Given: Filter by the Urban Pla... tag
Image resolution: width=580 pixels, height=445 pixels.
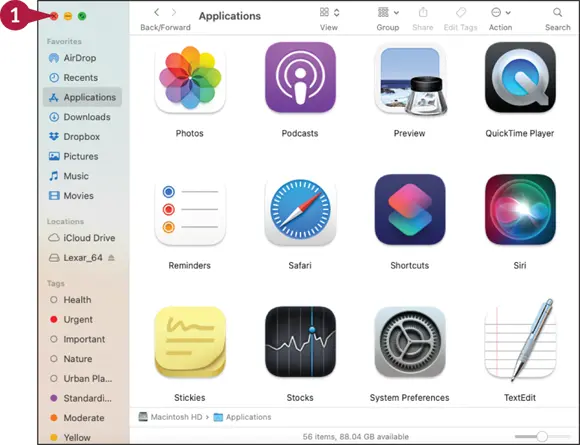Looking at the screenshot, I should (x=82, y=378).
